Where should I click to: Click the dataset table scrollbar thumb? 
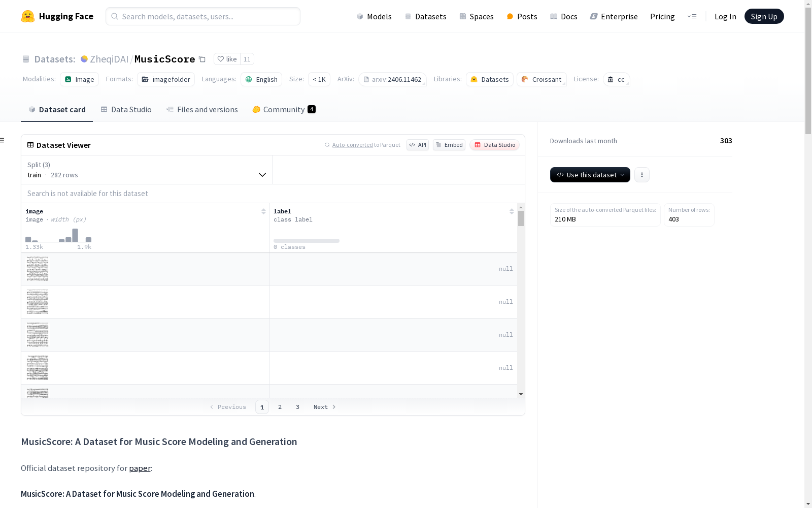[521, 218]
